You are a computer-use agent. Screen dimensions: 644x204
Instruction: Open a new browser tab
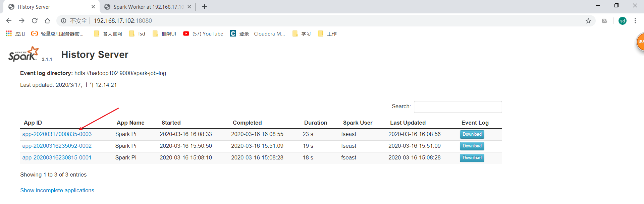[205, 7]
